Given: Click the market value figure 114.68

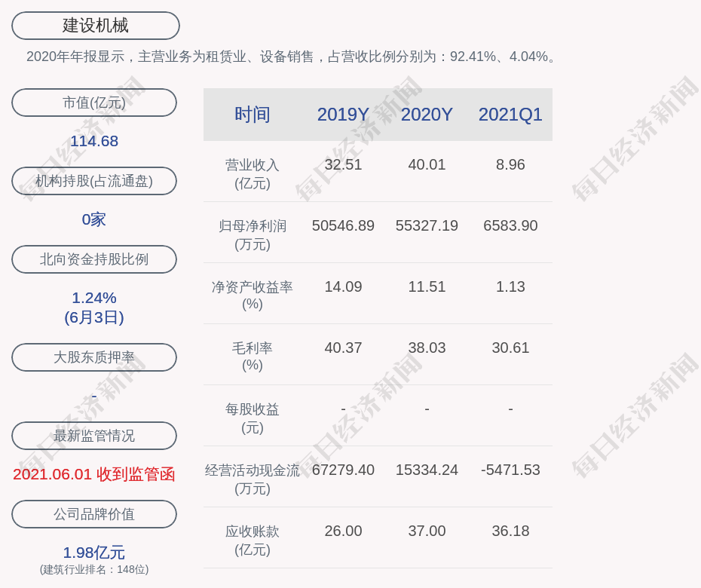Looking at the screenshot, I should click(x=94, y=141).
